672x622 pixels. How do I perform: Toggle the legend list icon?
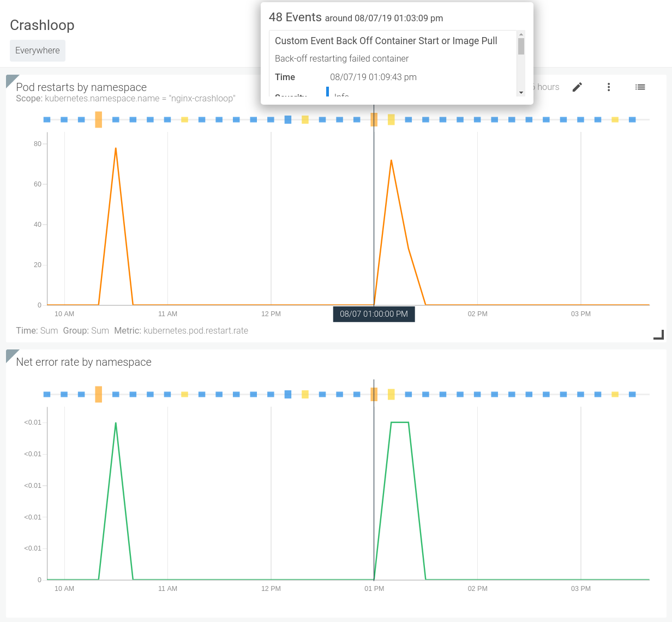pos(640,87)
